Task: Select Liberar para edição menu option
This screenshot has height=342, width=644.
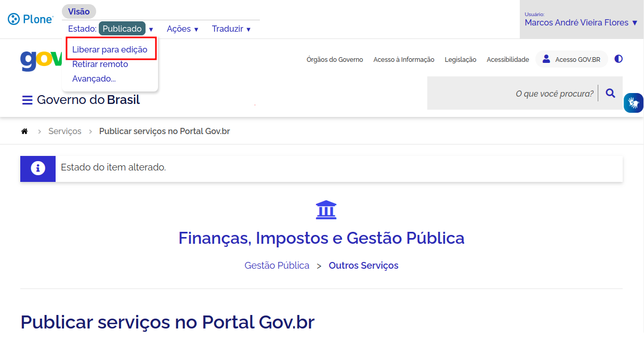Action: (110, 50)
